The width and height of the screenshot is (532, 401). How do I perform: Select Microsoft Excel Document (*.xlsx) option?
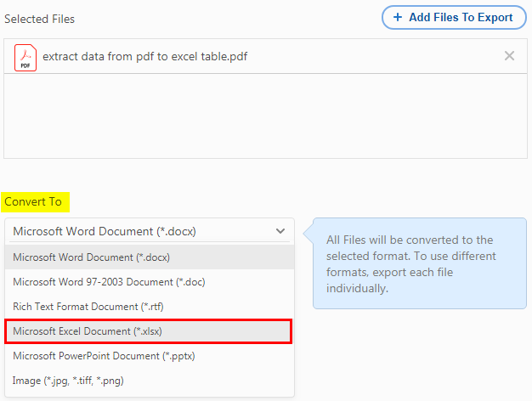[148, 331]
